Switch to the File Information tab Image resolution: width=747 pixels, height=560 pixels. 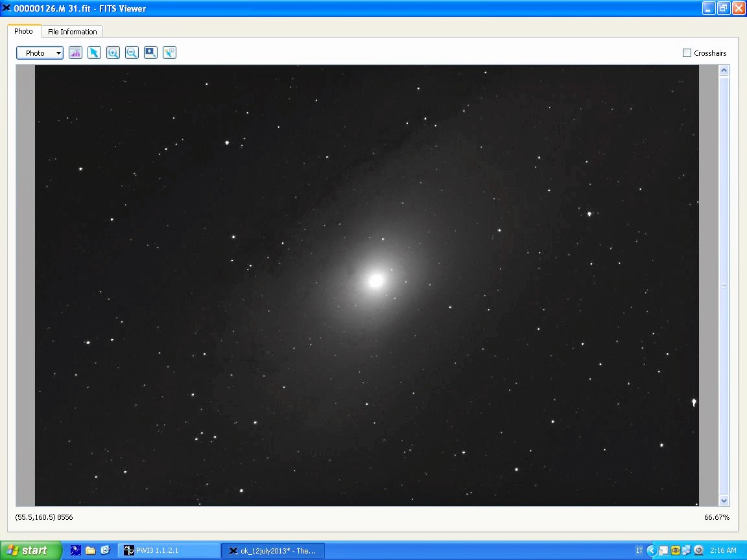[x=72, y=32]
